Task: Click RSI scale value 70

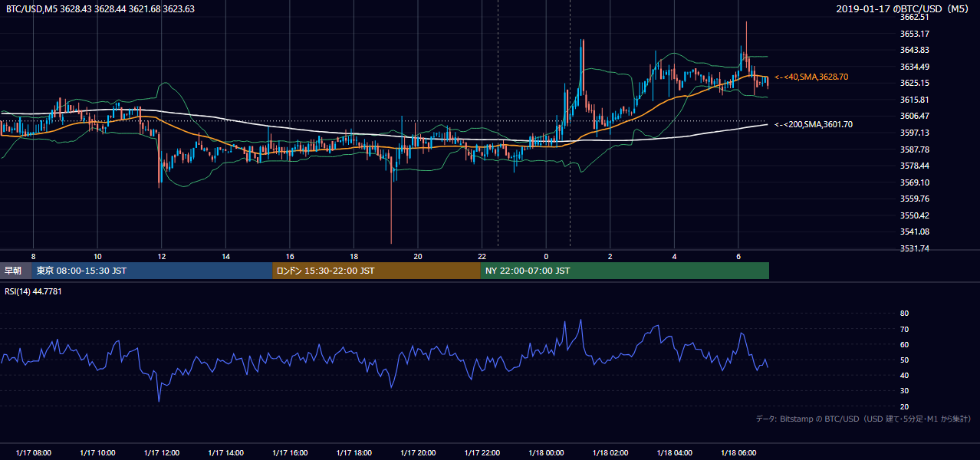Action: [904, 329]
